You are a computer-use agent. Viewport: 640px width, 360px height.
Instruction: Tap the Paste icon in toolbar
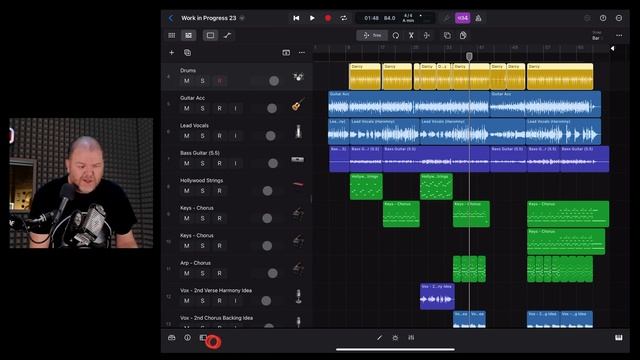pos(463,36)
